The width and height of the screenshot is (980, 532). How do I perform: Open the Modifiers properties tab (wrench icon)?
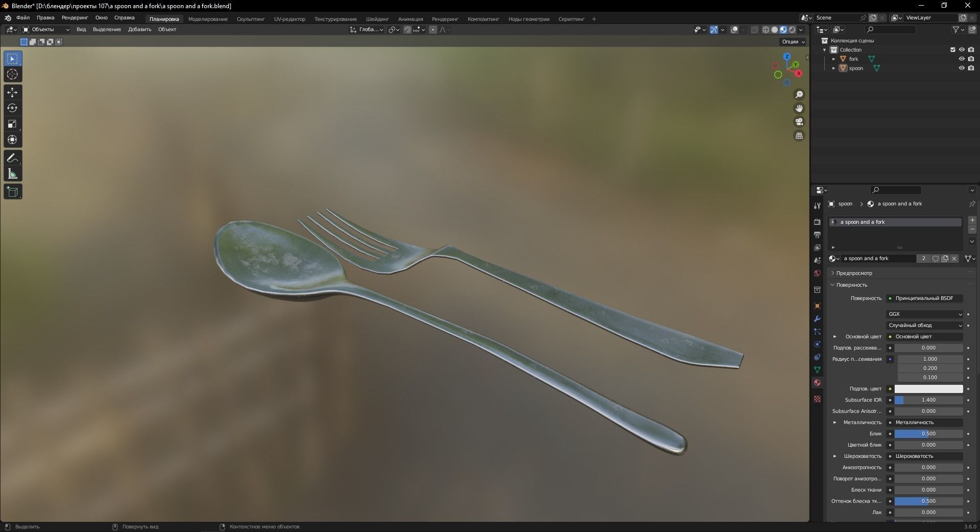[817, 319]
